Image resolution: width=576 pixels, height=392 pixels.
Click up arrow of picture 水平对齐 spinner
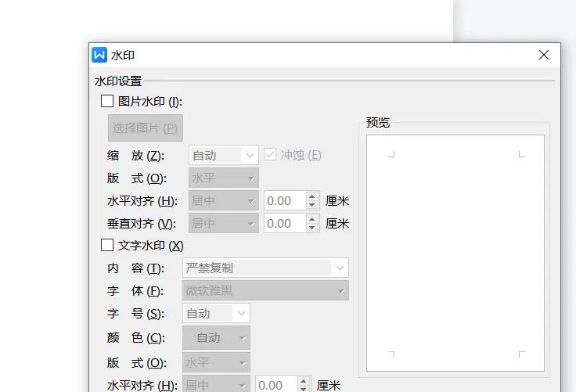(312, 197)
